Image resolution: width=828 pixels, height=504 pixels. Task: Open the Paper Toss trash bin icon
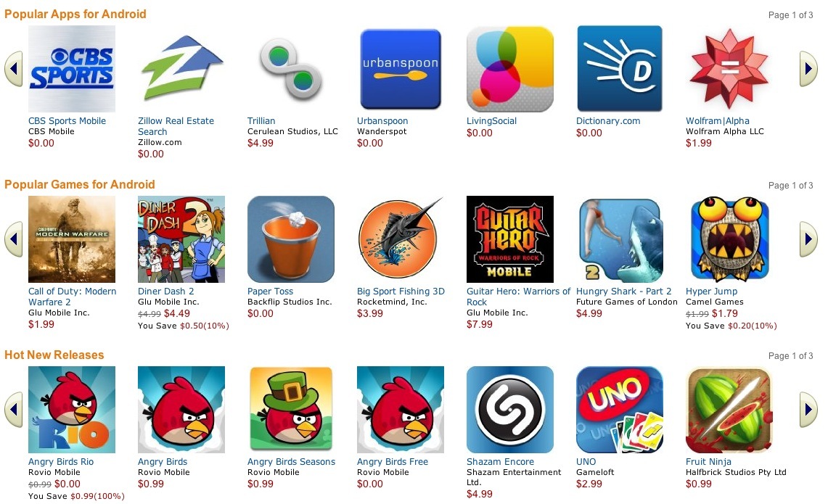click(291, 239)
